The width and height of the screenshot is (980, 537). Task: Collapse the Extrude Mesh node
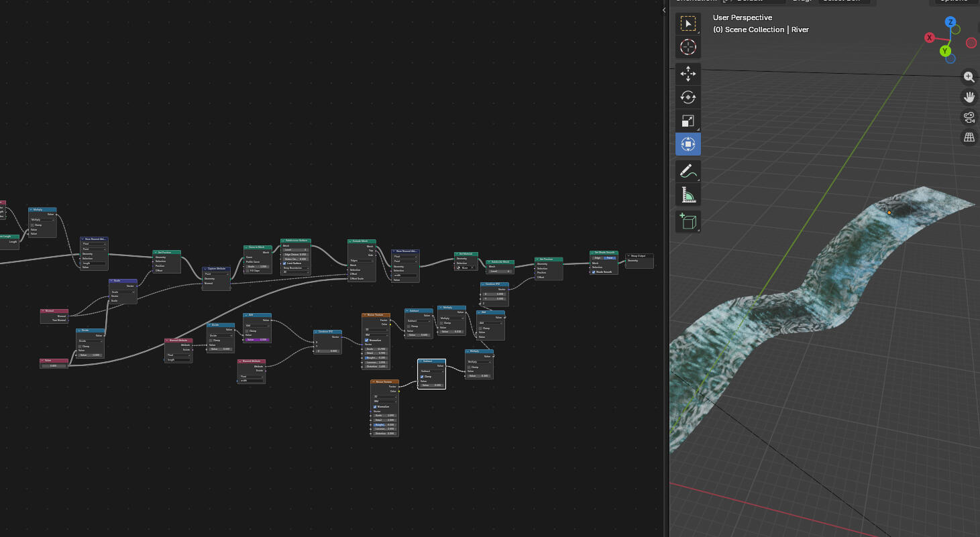click(x=350, y=241)
